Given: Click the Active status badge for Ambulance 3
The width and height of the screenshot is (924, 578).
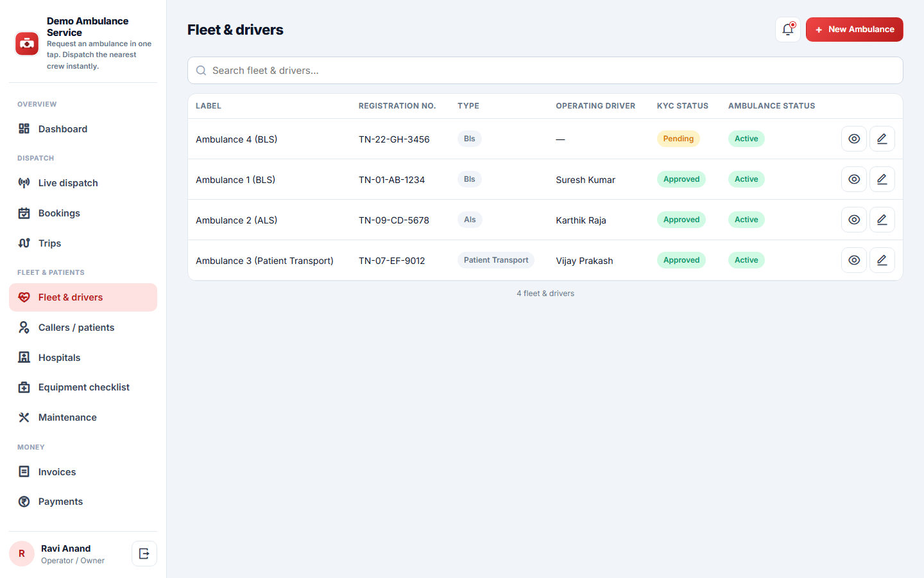Looking at the screenshot, I should click(746, 260).
